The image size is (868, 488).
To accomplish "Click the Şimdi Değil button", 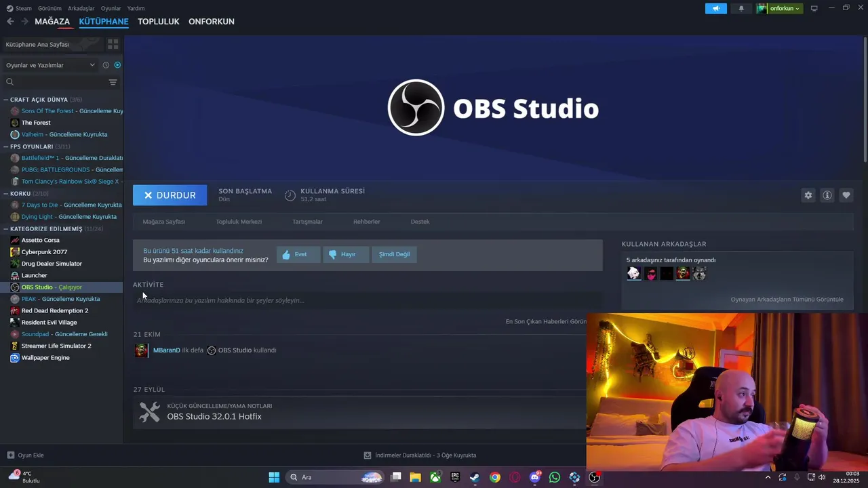I will click(394, 255).
